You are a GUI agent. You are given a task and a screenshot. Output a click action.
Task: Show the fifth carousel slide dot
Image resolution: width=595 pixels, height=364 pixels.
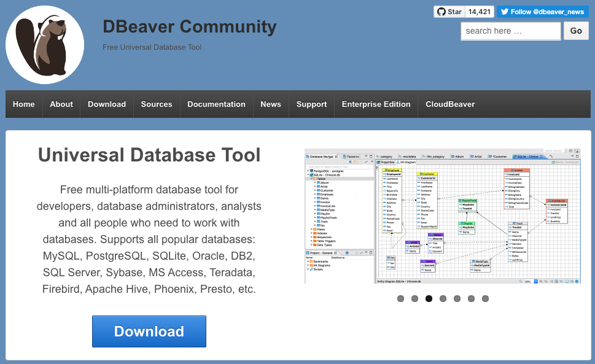457,299
